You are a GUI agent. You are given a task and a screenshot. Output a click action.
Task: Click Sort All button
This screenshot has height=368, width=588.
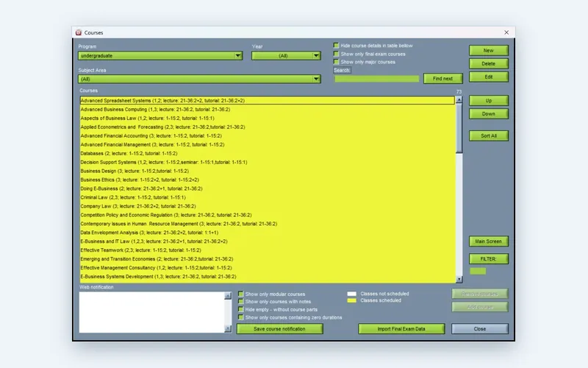coord(489,135)
